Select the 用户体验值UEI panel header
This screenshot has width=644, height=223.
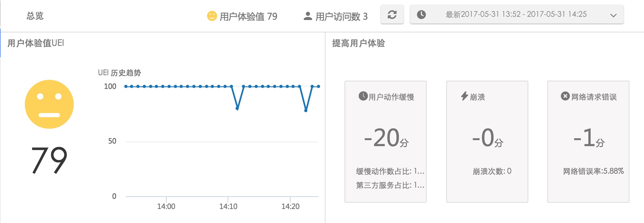pyautogui.click(x=36, y=43)
